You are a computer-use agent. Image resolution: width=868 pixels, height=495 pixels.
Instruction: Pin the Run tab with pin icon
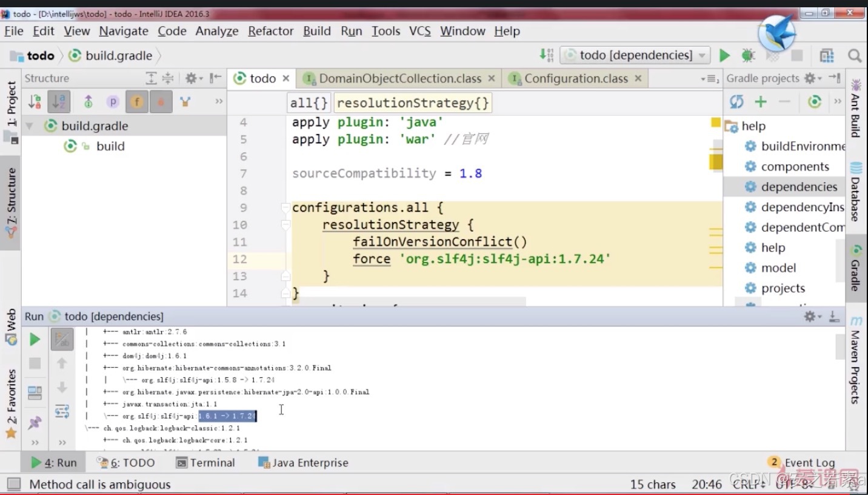coord(35,423)
